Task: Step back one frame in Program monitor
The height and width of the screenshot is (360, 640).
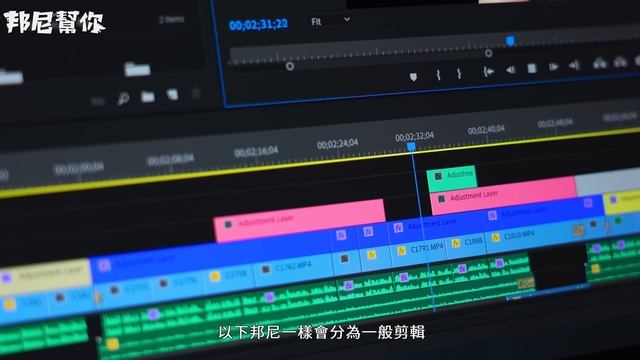Action: 510,70
